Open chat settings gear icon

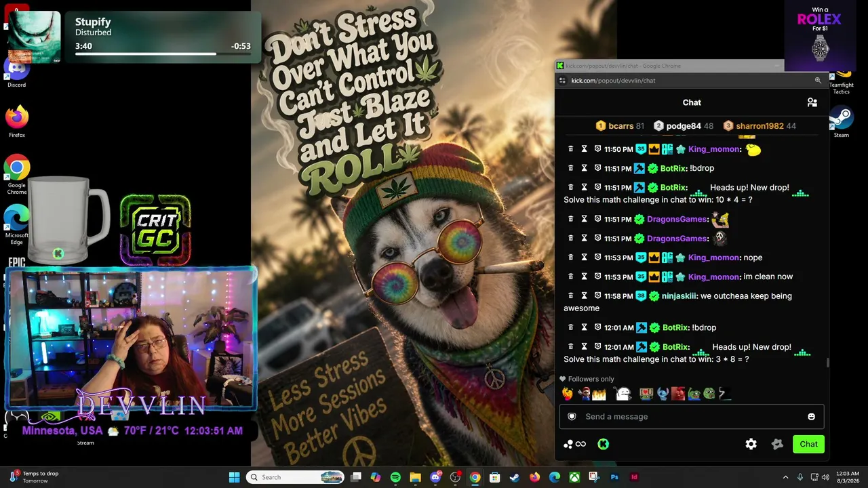[751, 444]
